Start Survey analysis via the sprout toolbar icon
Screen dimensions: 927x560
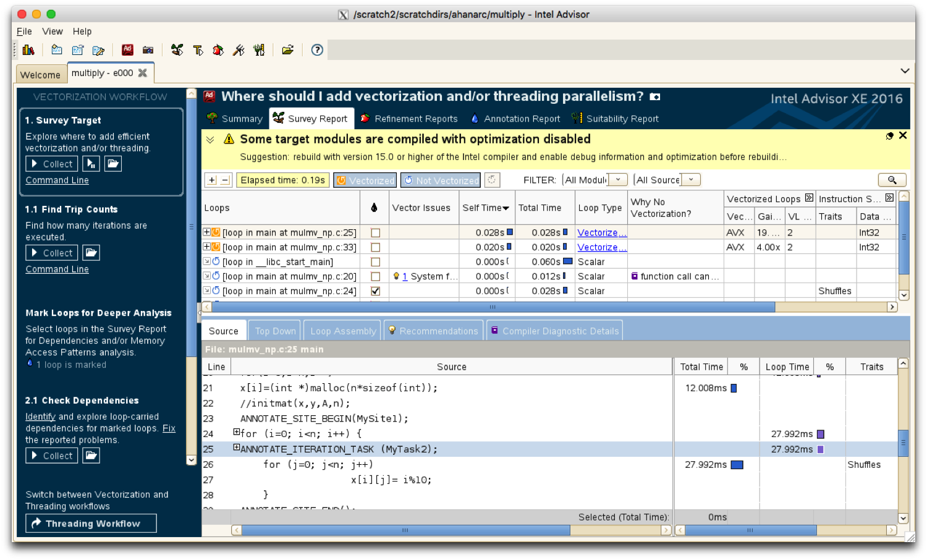(177, 50)
